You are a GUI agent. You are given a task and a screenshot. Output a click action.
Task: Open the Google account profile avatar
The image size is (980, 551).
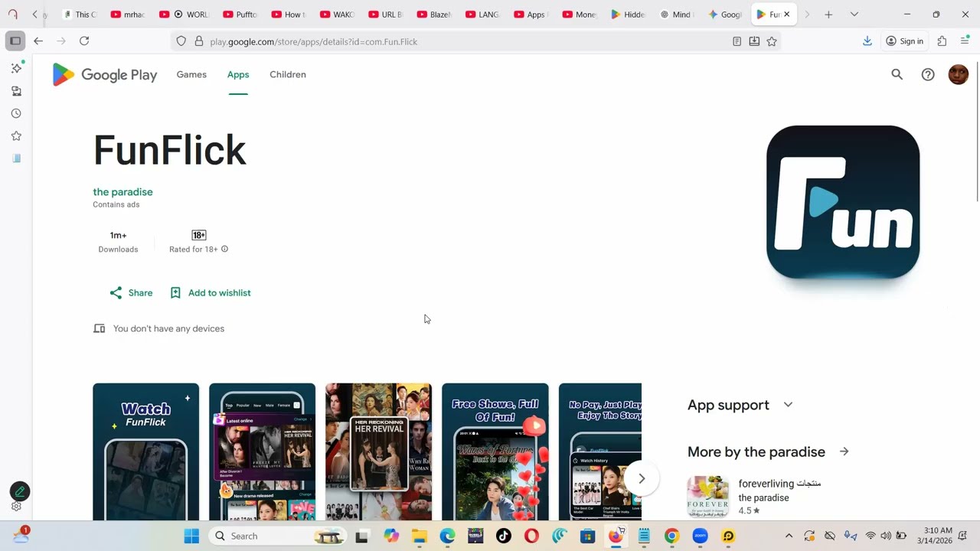click(x=959, y=74)
